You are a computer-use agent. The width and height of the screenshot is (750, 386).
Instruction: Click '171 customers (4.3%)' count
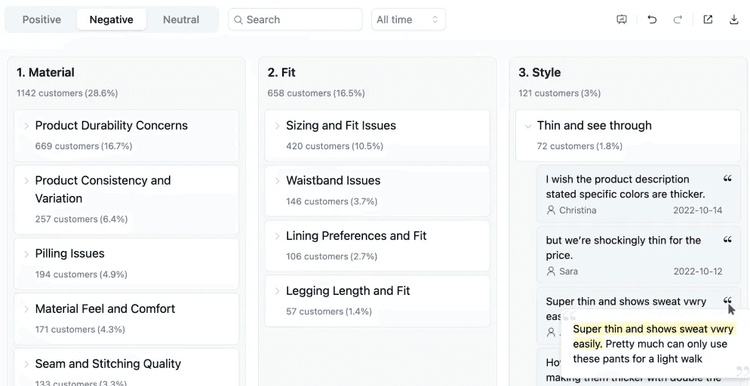[80, 330]
